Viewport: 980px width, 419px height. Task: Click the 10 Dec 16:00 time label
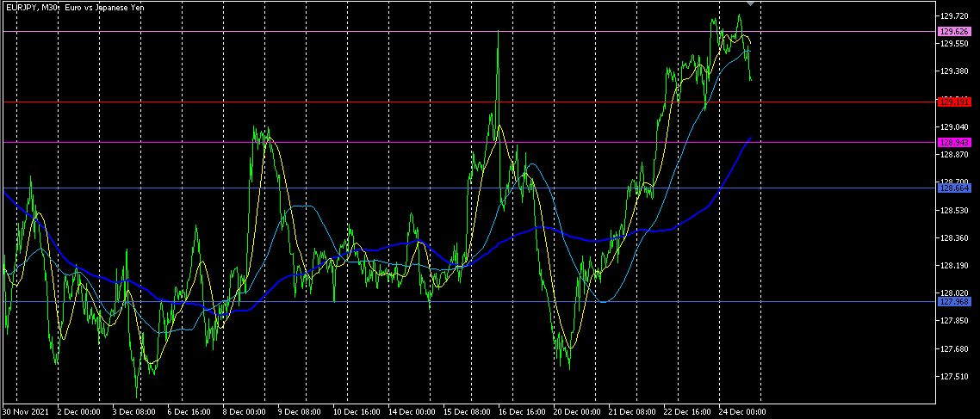(x=356, y=412)
